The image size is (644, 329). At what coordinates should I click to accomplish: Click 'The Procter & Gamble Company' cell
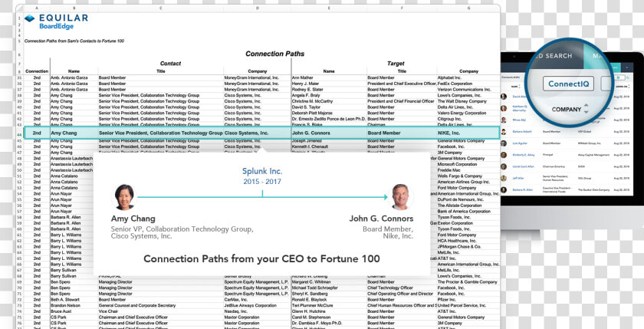467,282
